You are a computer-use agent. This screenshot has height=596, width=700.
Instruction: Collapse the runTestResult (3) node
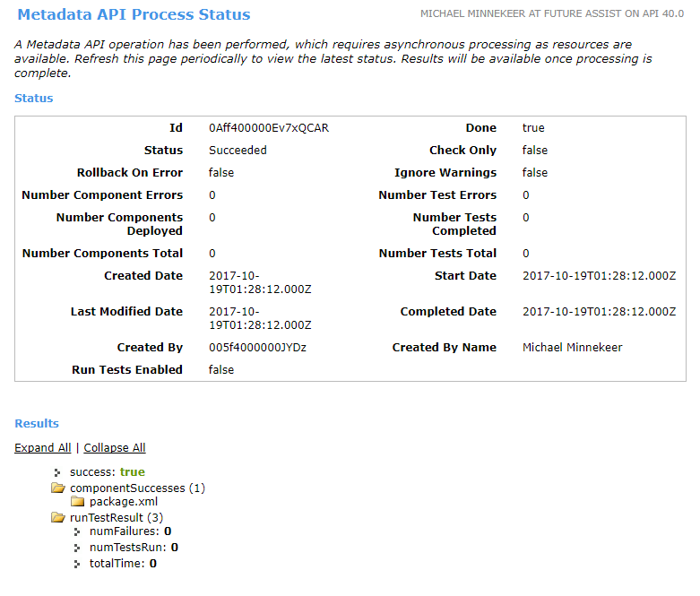point(117,517)
